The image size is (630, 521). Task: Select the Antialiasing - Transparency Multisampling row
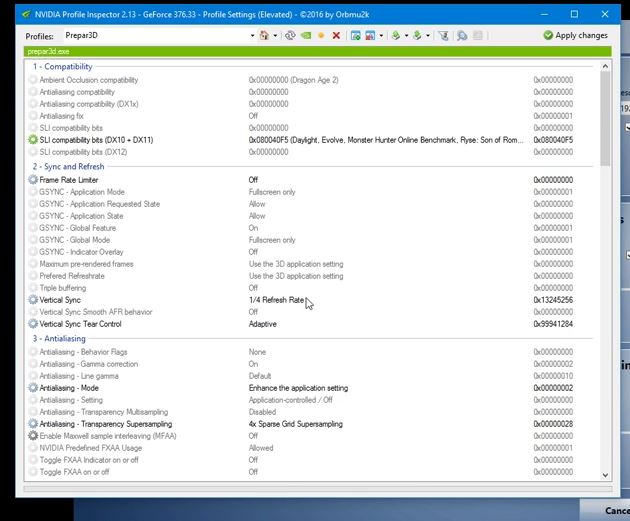coord(309,412)
